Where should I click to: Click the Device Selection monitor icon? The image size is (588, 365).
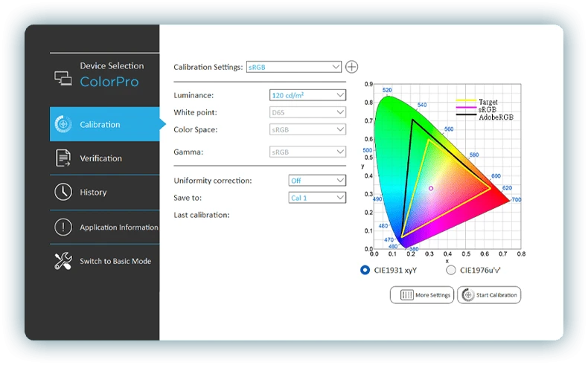[63, 78]
